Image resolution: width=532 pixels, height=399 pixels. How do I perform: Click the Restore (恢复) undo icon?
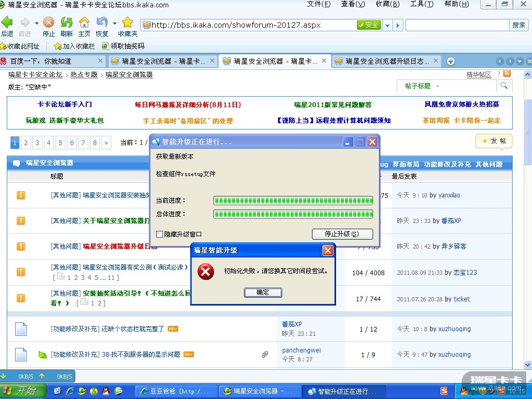pyautogui.click(x=102, y=22)
